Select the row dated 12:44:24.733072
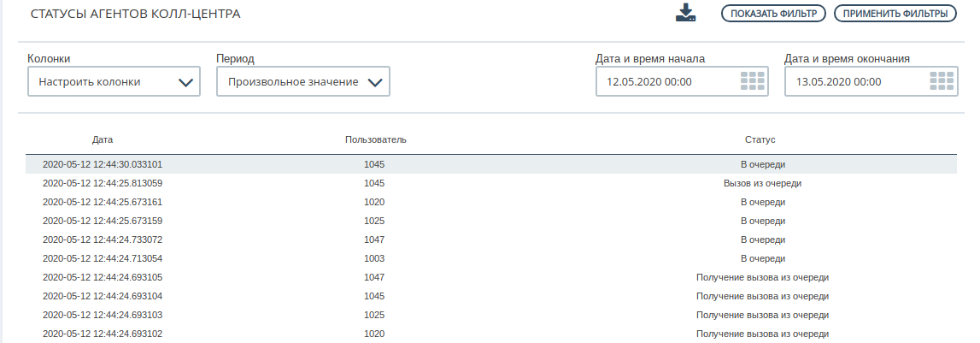Image resolution: width=980 pixels, height=343 pixels. click(490, 240)
